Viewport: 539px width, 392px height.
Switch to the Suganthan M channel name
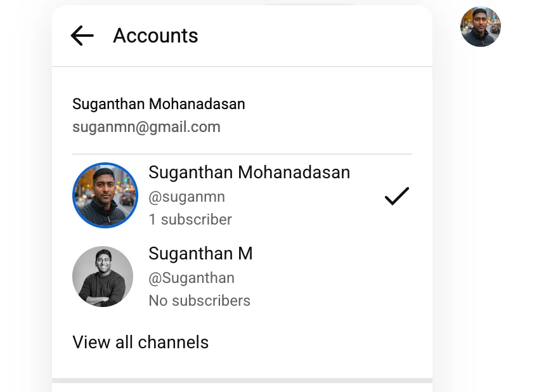[x=200, y=254]
